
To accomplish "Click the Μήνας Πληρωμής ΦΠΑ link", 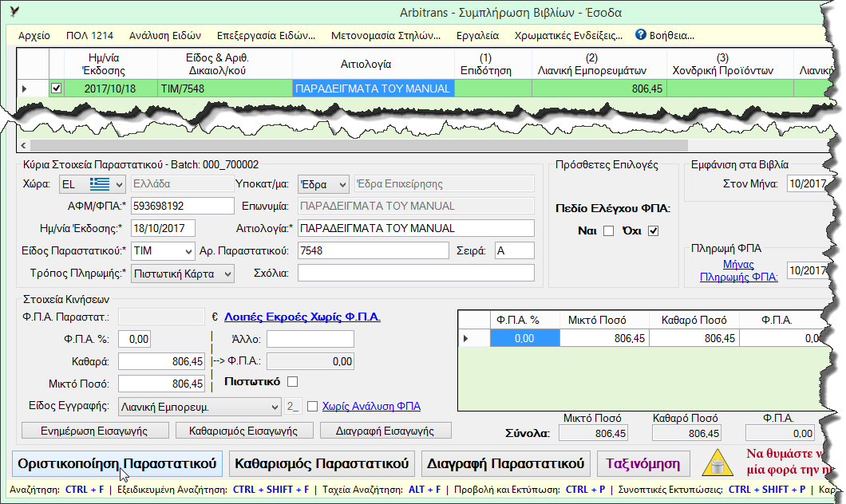I will (x=738, y=270).
